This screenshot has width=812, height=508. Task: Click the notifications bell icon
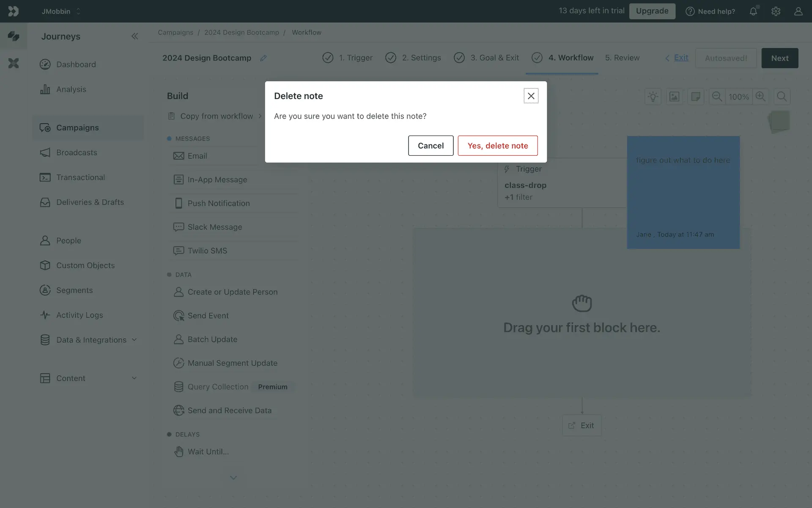coord(753,11)
